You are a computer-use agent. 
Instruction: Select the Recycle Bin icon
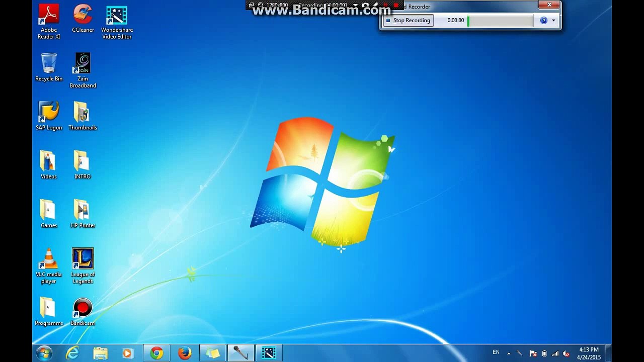tap(49, 67)
